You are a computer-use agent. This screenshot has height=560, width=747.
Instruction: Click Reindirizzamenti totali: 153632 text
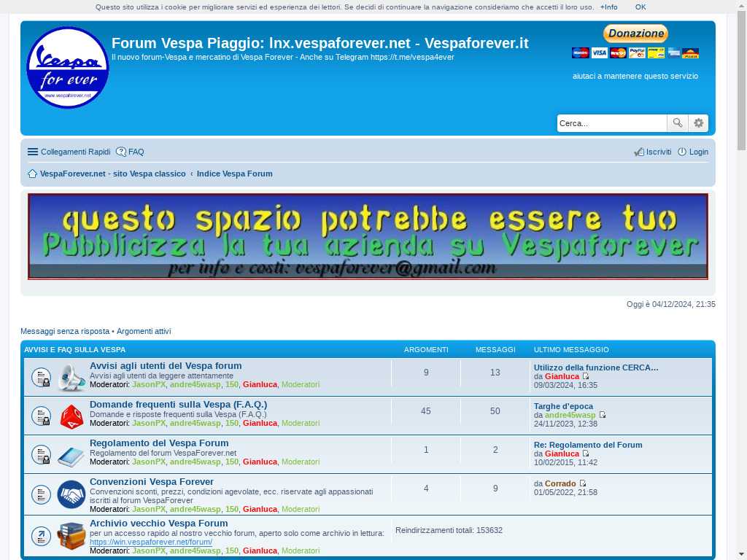click(x=449, y=531)
